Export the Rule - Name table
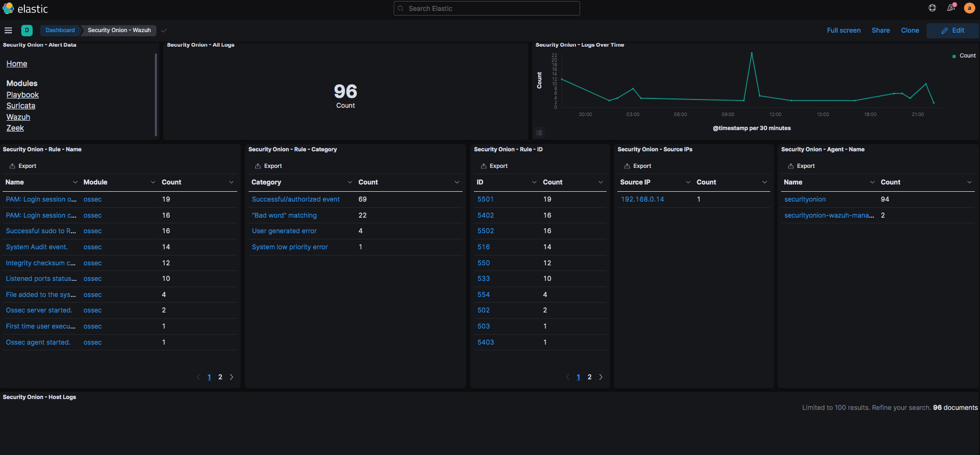980x455 pixels. coord(23,166)
